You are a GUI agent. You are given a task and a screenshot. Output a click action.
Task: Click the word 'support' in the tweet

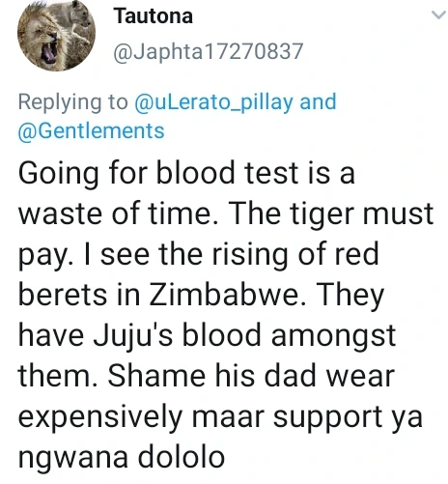(x=326, y=417)
